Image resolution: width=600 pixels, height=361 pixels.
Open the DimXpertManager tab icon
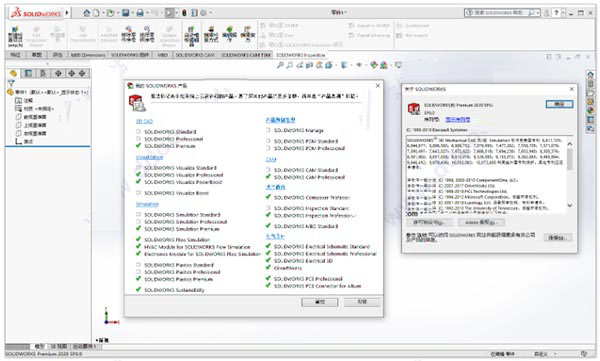[58, 73]
